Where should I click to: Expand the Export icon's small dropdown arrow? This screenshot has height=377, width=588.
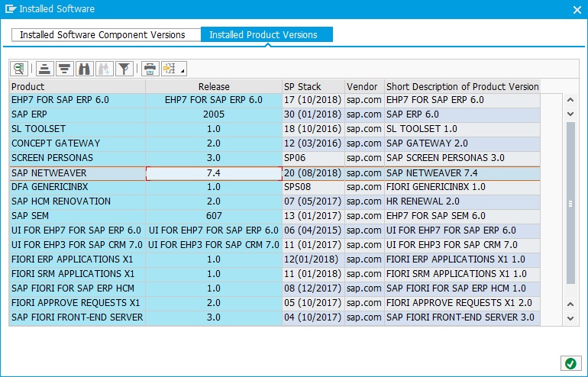click(x=183, y=71)
